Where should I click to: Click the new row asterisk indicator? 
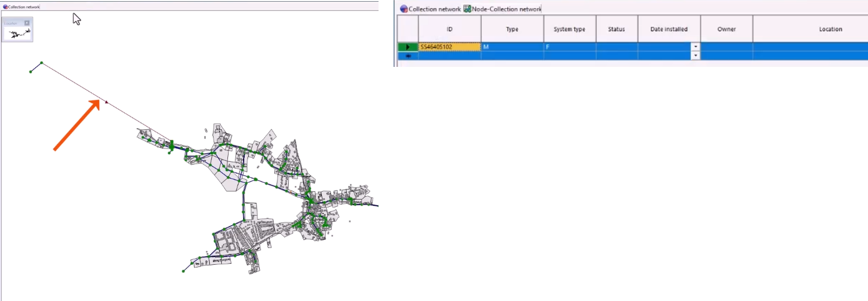[x=408, y=56]
